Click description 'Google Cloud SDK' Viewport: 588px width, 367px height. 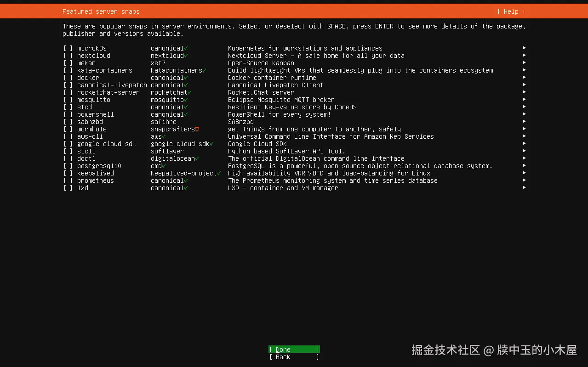(x=257, y=144)
